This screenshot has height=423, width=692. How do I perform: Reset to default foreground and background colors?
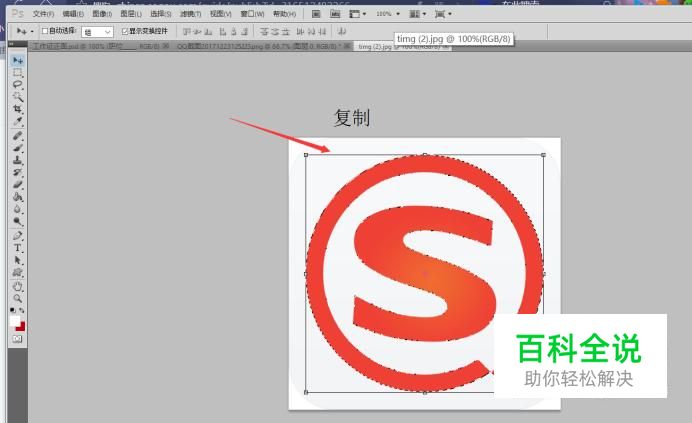(x=13, y=310)
